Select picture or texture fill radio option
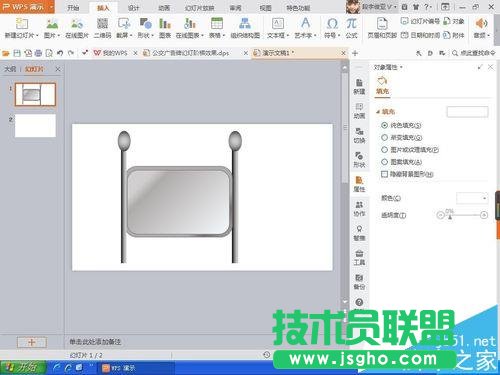The image size is (500, 375). pyautogui.click(x=384, y=150)
